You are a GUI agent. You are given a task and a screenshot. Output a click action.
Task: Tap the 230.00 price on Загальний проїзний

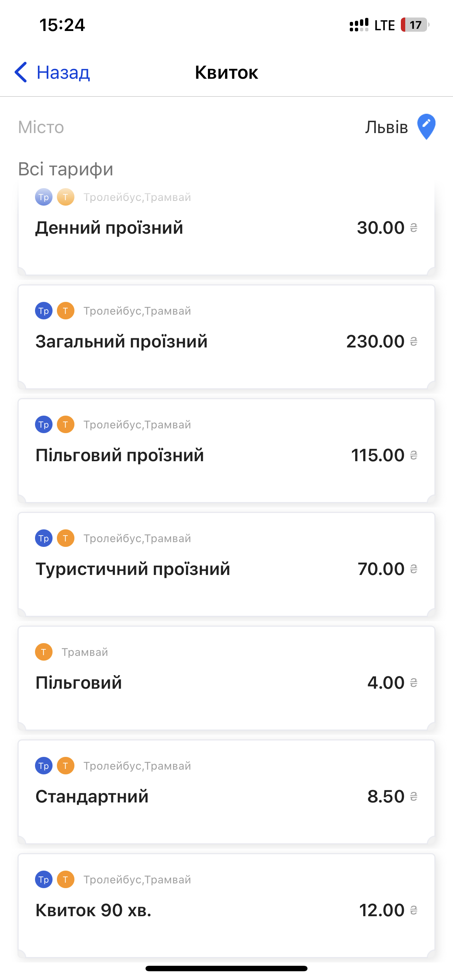tap(375, 342)
